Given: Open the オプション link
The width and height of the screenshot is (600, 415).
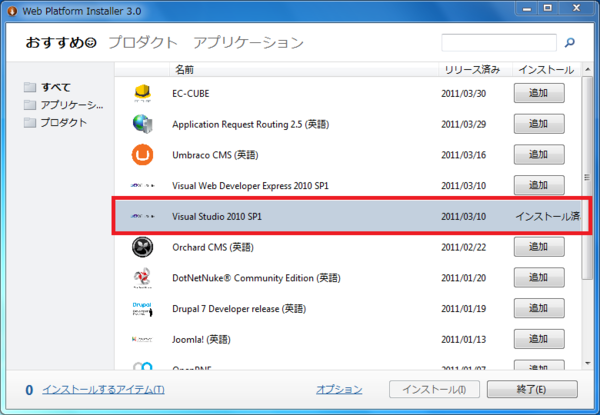Looking at the screenshot, I should 339,389.
